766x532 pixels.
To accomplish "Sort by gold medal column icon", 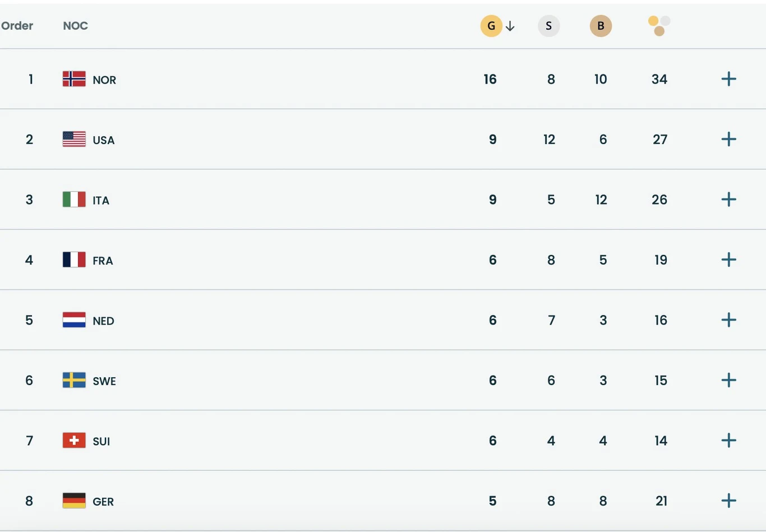I will [x=491, y=26].
